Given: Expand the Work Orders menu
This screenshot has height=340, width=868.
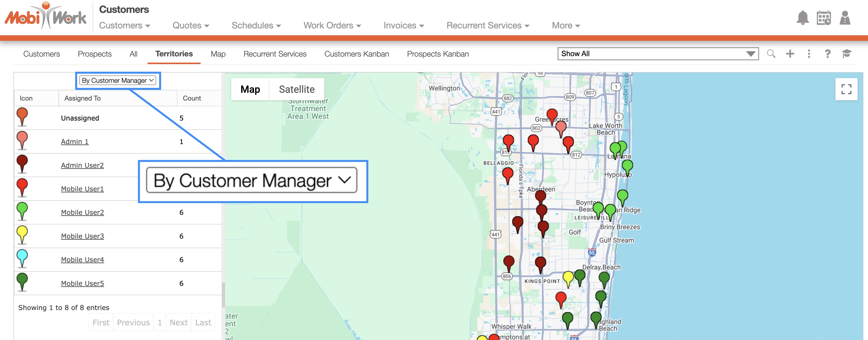Looking at the screenshot, I should point(332,26).
